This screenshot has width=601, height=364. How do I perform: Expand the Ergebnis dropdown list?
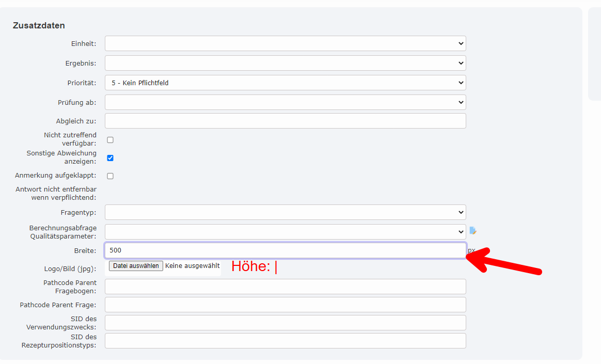tap(285, 63)
